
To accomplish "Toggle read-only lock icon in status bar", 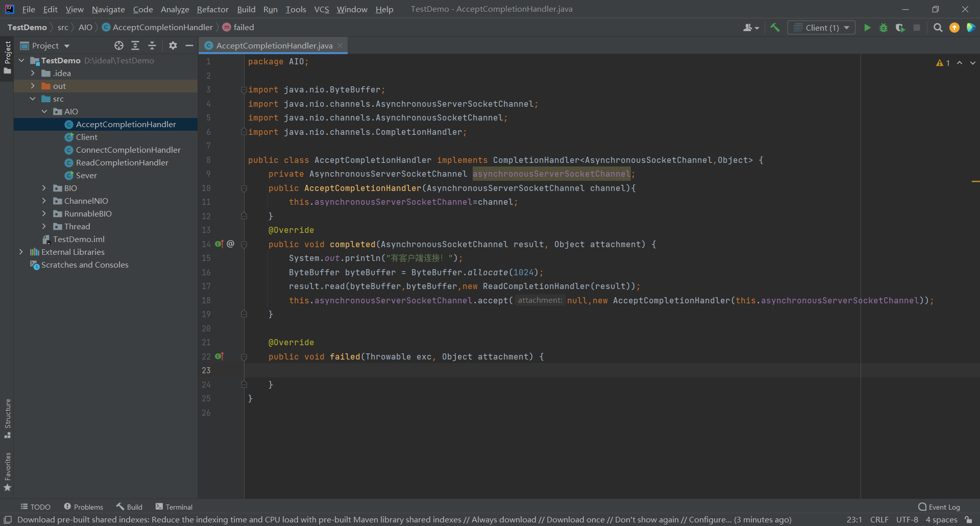I will pyautogui.click(x=969, y=520).
